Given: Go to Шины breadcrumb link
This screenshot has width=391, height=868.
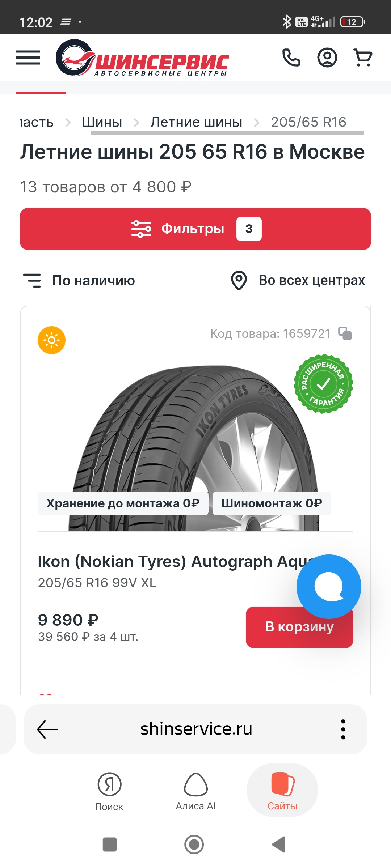Looking at the screenshot, I should coord(102,122).
